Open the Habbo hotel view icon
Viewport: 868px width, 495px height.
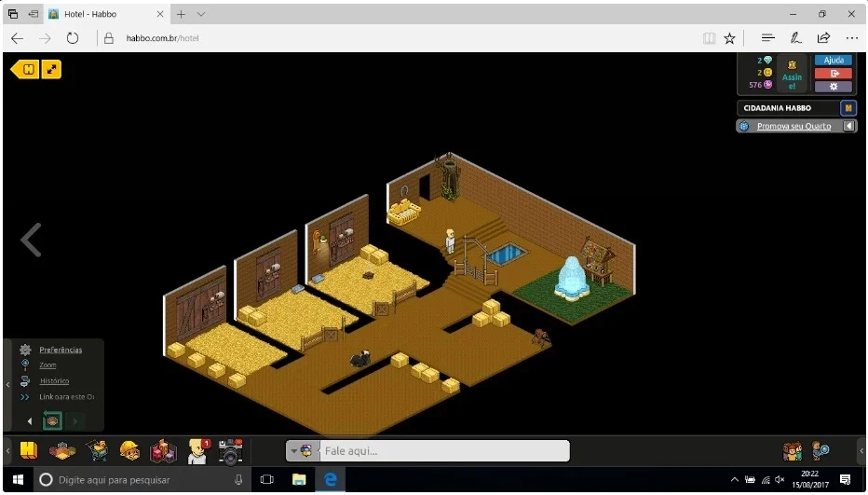coord(29,450)
